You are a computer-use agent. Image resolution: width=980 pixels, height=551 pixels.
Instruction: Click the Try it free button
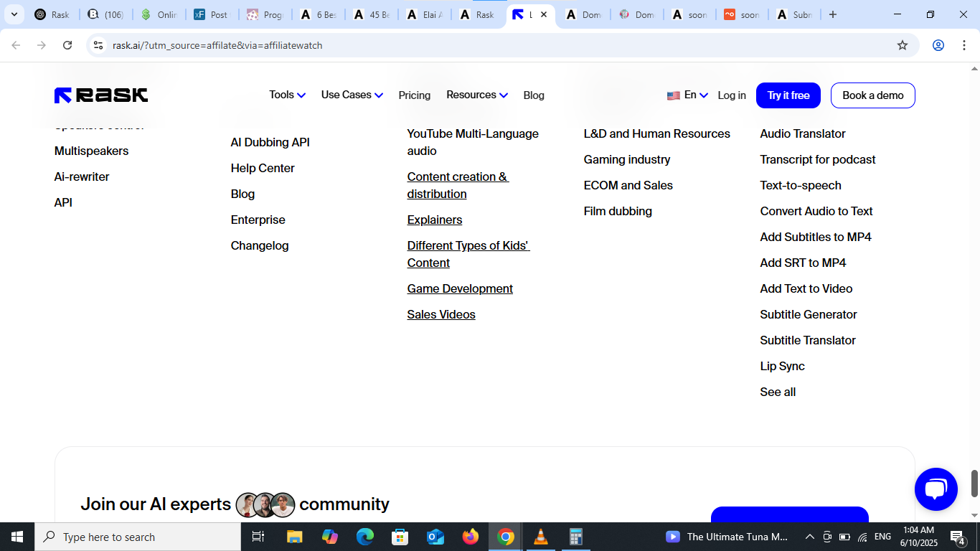788,95
